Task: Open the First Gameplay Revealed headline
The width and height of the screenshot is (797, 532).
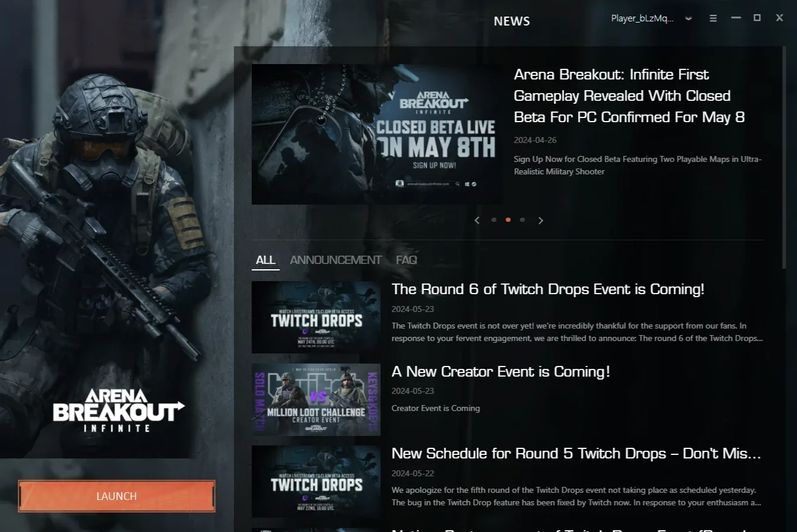Action: click(629, 96)
